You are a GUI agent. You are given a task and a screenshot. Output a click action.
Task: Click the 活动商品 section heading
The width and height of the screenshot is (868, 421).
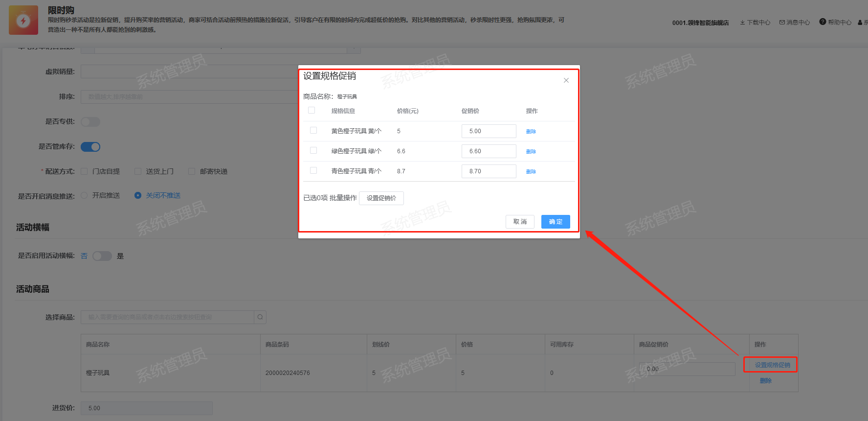(33, 289)
